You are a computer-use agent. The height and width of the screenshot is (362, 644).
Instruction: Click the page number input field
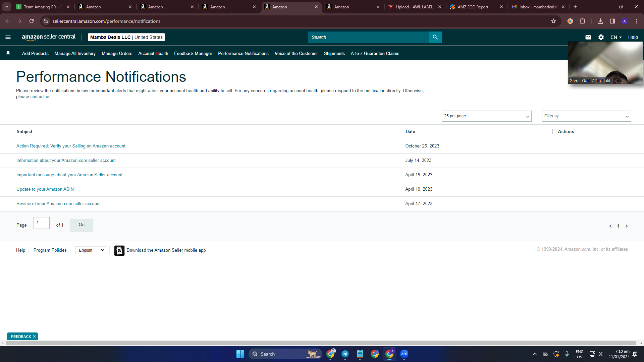[42, 223]
